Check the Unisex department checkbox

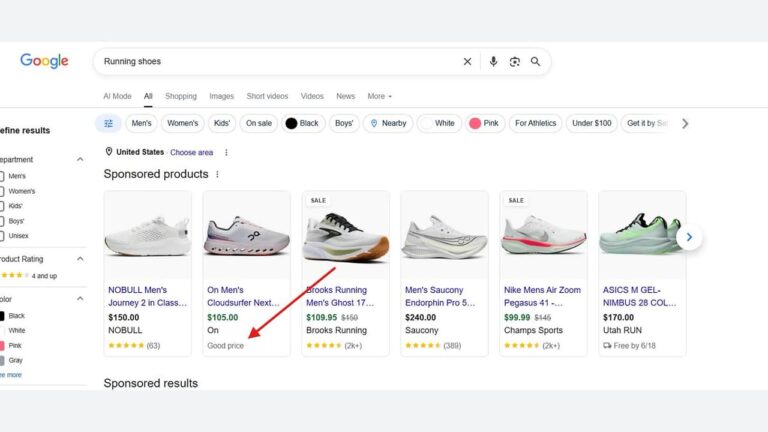click(1, 236)
